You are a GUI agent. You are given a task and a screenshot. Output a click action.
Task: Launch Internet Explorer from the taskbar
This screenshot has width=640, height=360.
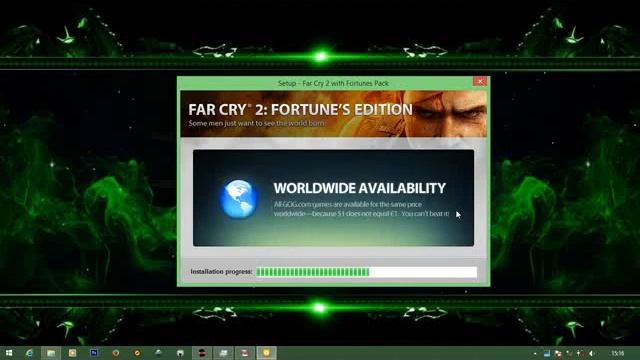[29, 353]
